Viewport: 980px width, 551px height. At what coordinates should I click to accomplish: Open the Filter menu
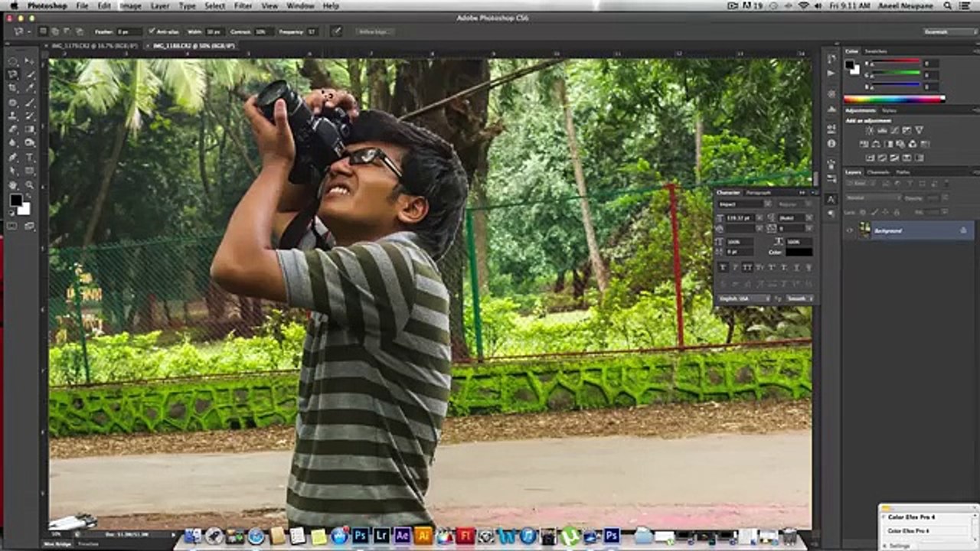pyautogui.click(x=243, y=5)
